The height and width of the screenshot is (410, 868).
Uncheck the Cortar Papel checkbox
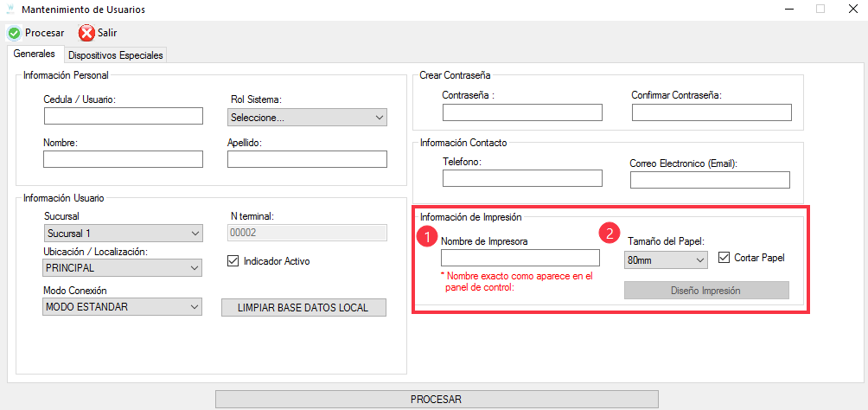tap(724, 258)
